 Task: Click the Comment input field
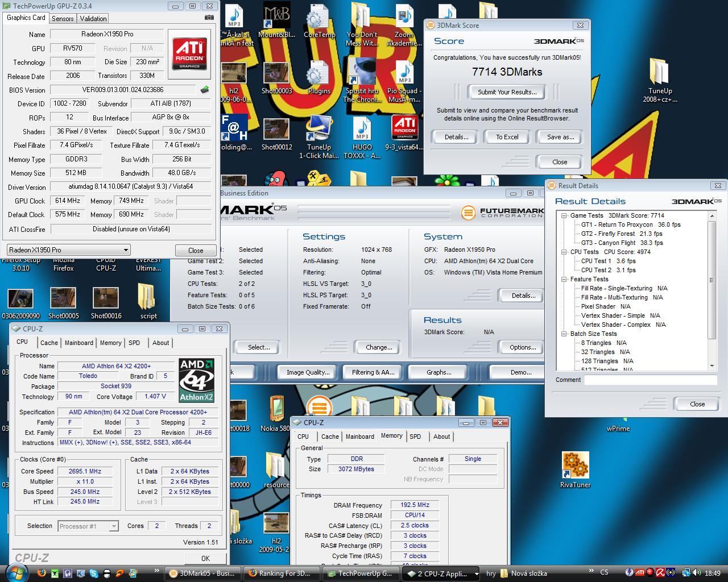coord(651,380)
